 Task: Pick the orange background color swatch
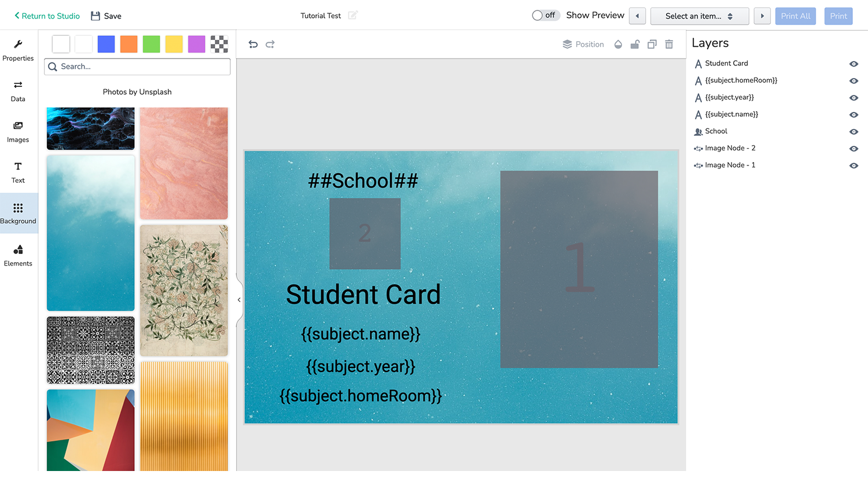[x=128, y=44]
